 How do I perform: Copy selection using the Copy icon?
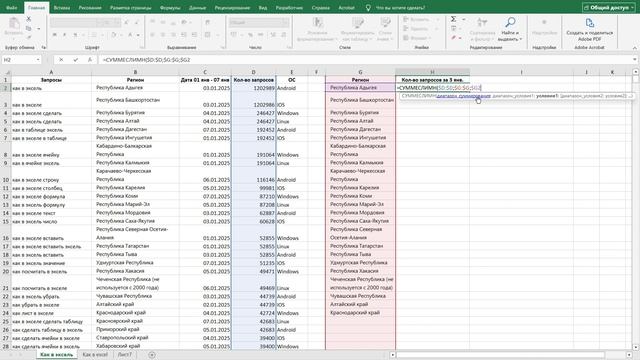[28, 29]
